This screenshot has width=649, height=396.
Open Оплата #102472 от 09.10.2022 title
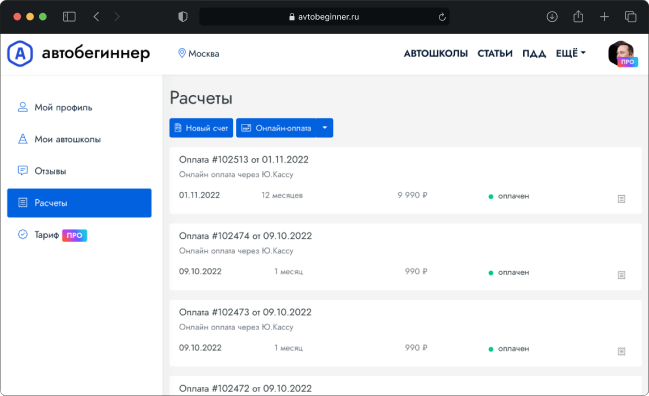pyautogui.click(x=245, y=388)
